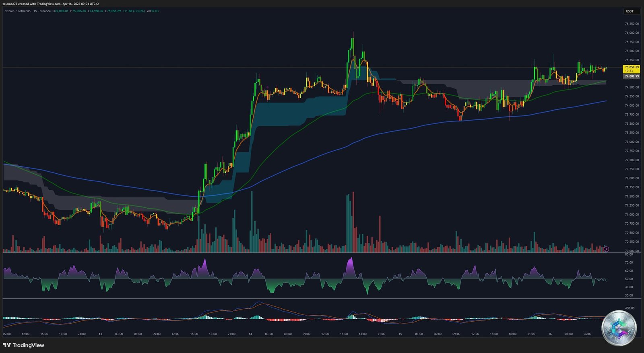Click the date label 14 on time axis
The height and width of the screenshot is (353, 644).
click(x=250, y=334)
